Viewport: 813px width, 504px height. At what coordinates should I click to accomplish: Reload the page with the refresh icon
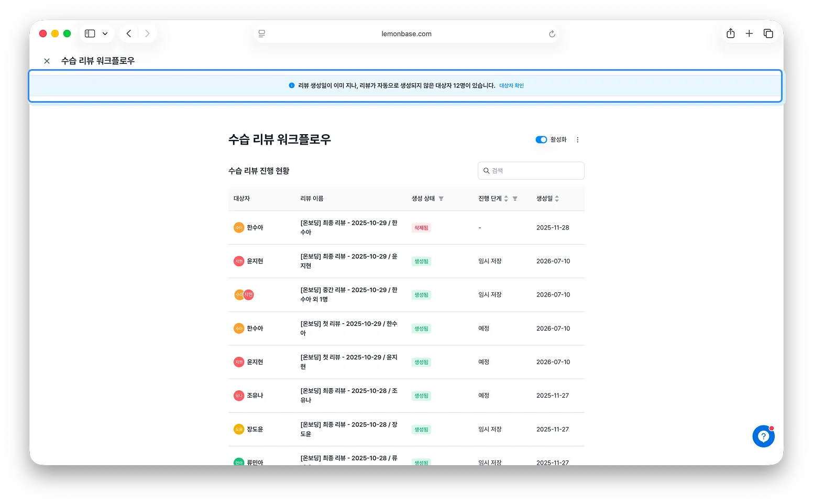[552, 34]
